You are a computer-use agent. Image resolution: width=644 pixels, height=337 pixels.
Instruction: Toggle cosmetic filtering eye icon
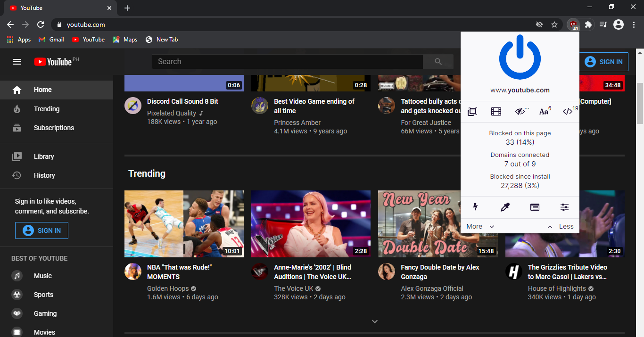pos(520,112)
